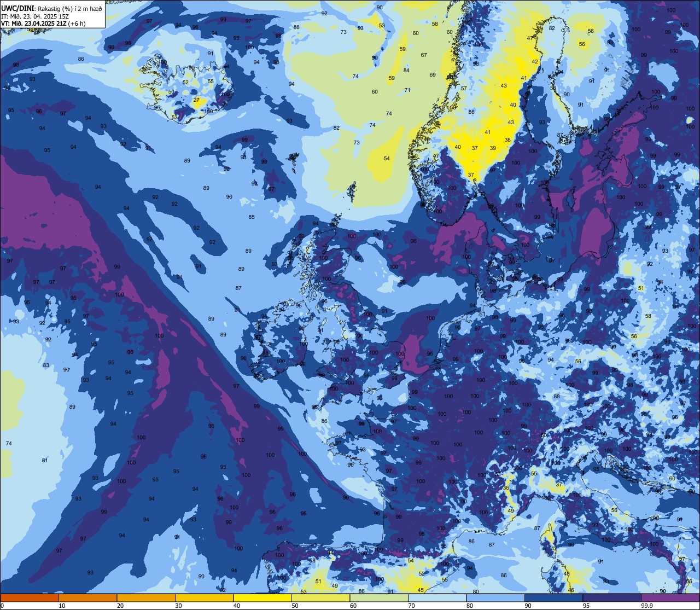700x610 pixels.
Task: Click the 90–95 dark blue legend segment
Action: coord(553,598)
